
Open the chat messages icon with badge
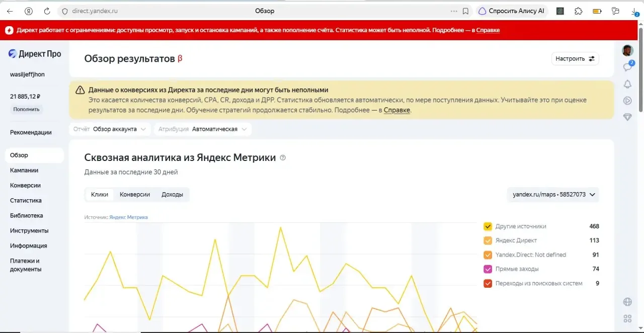pos(627,66)
